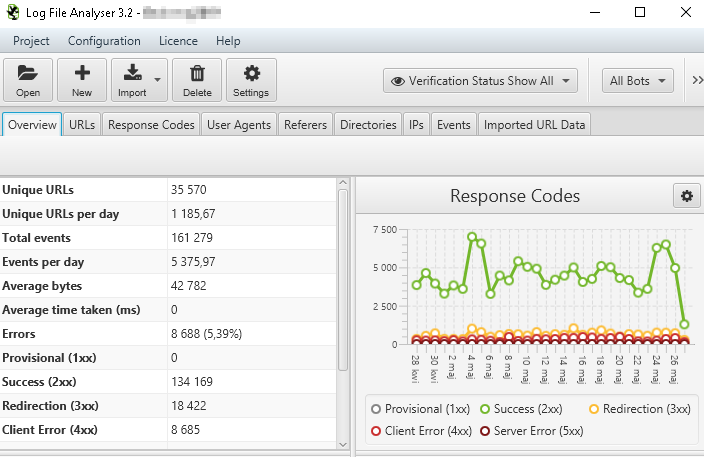
Task: Click the Log File Analyser app icon
Action: click(x=12, y=13)
